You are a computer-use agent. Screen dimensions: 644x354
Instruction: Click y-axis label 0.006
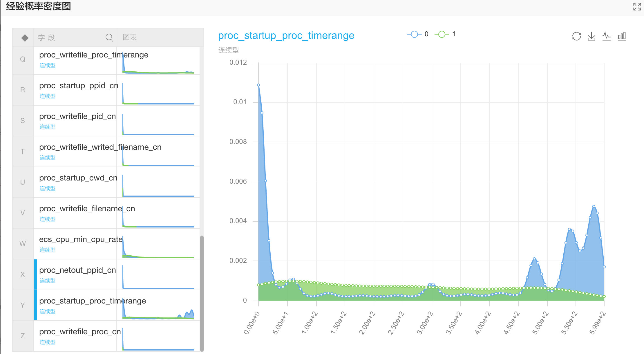[238, 181]
